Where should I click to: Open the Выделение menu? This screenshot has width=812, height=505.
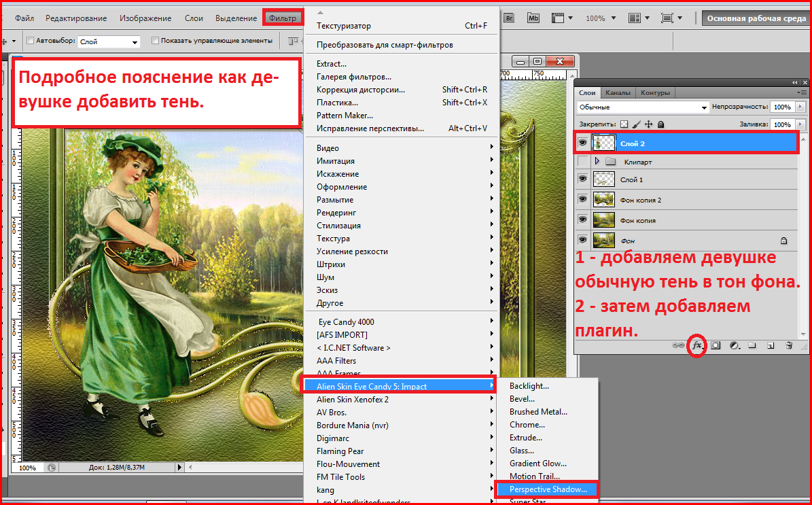[x=236, y=18]
